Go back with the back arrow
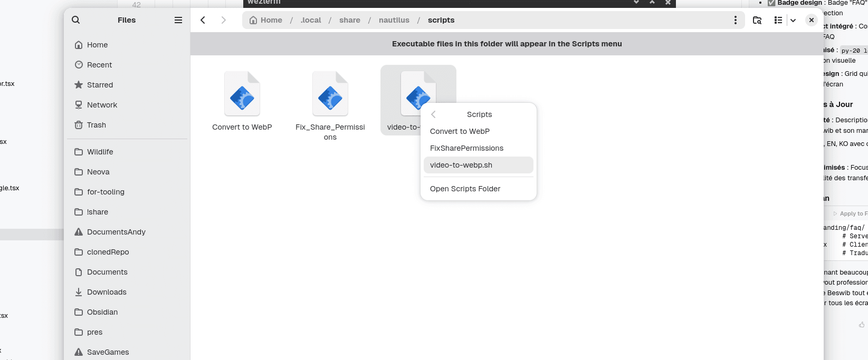The height and width of the screenshot is (360, 868). (203, 20)
